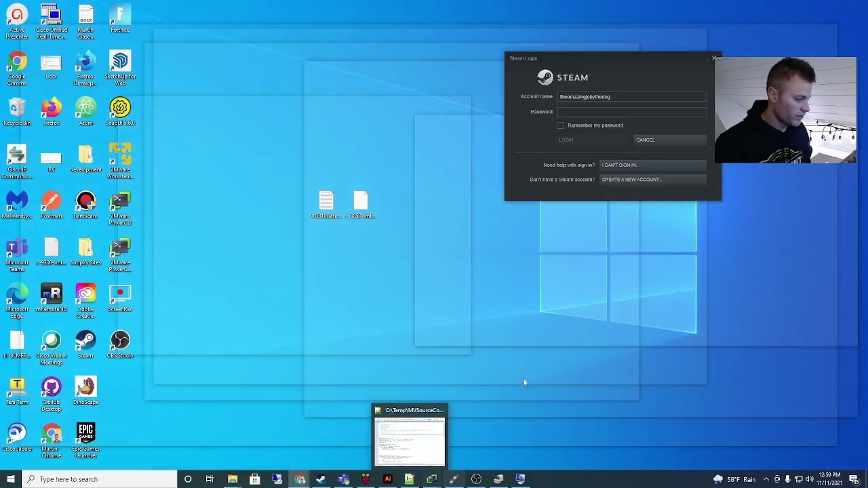This screenshot has width=868, height=488.
Task: Select the OBS Studio desktop icon
Action: tap(120, 344)
